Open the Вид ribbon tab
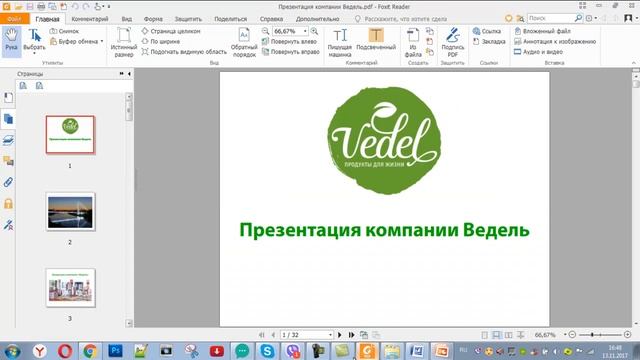Viewport: 640px width, 360px height. tap(127, 19)
